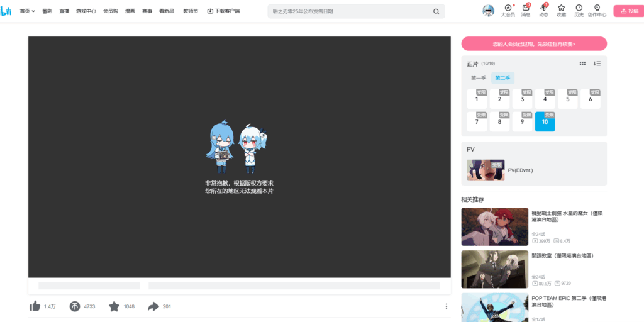
Task: Click the coin donate icon
Action: point(75,306)
